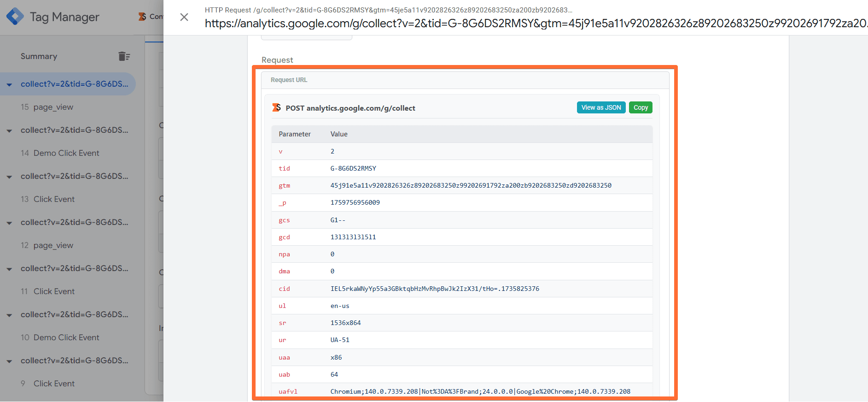Click the Stape icon beside POST request

click(x=276, y=107)
